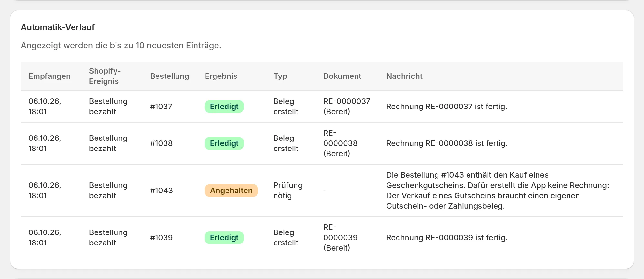Click the gift voucher message for order #1043

[x=498, y=191]
